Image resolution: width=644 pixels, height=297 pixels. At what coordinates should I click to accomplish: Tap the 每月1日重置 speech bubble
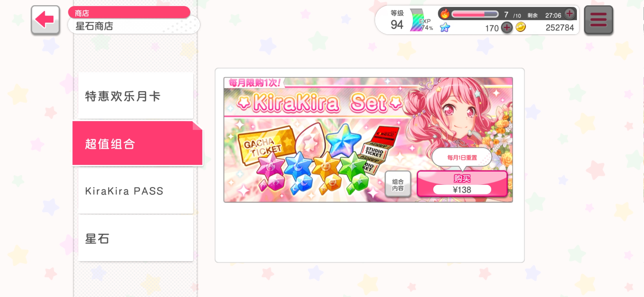click(462, 158)
